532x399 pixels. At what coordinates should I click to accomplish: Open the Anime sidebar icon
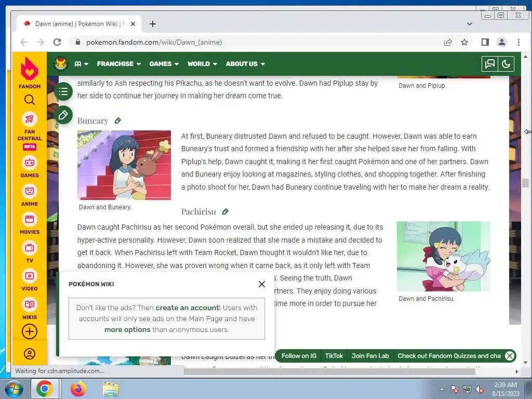(x=30, y=191)
